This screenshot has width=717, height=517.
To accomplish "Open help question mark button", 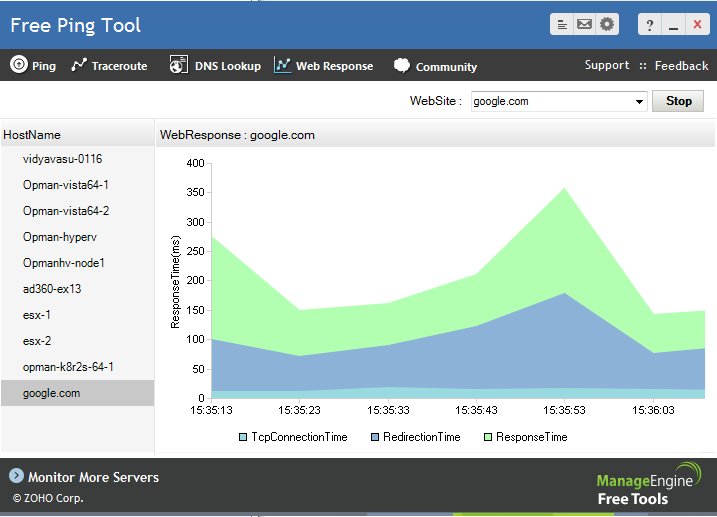I will point(650,25).
